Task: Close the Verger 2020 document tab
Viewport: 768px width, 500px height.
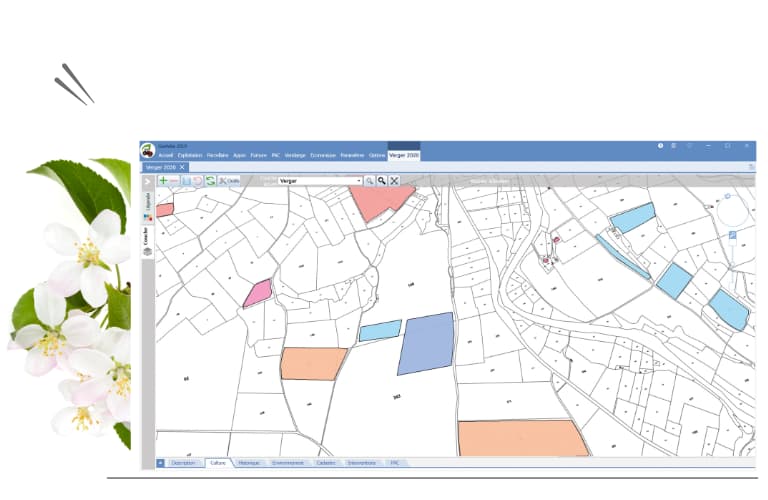Action: [x=182, y=167]
